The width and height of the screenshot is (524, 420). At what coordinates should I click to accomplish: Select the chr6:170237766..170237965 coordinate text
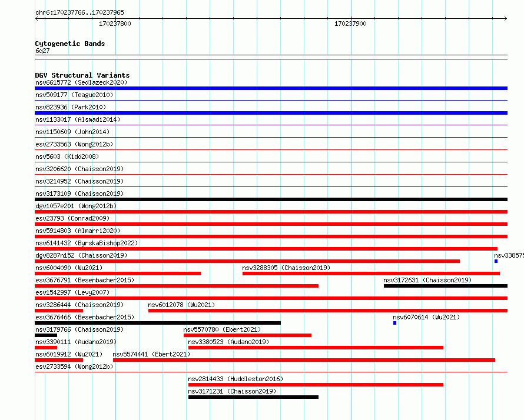pyautogui.click(x=79, y=12)
